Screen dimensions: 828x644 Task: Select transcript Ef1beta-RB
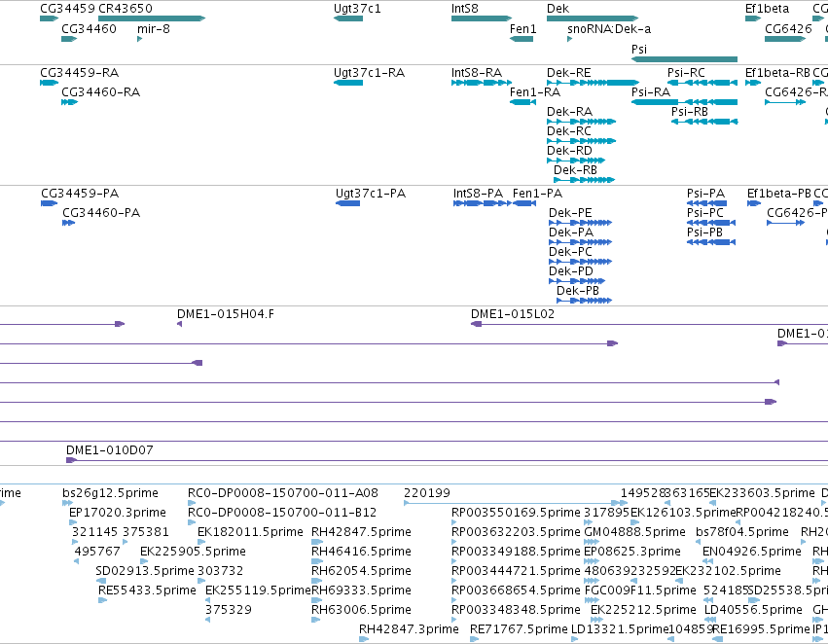753,83
